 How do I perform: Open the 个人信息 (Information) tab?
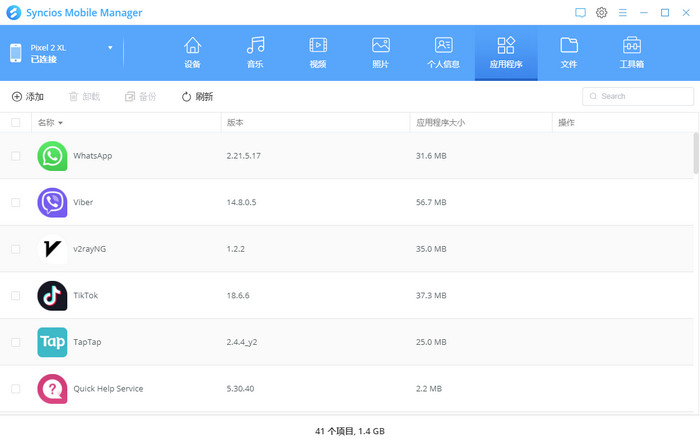tap(443, 53)
